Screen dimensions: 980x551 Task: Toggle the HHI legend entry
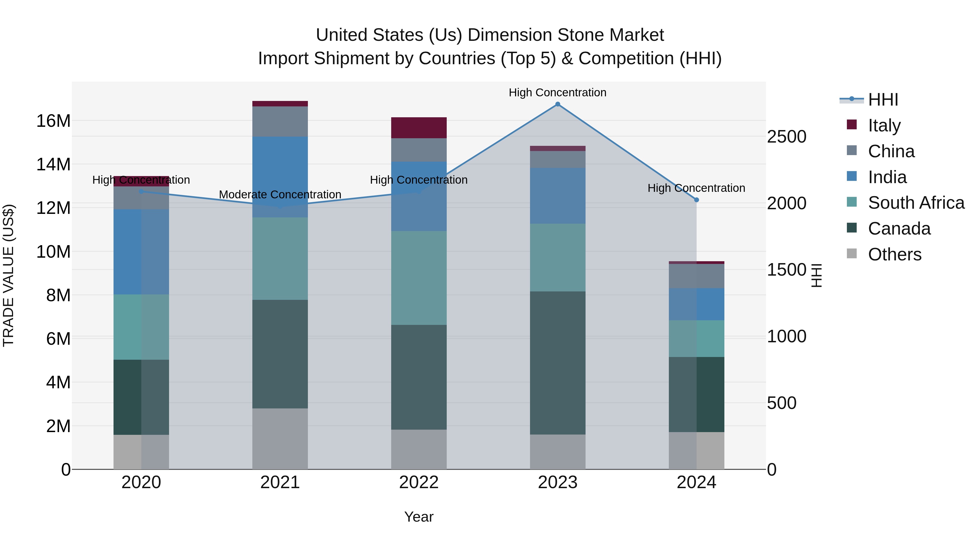[x=869, y=100]
